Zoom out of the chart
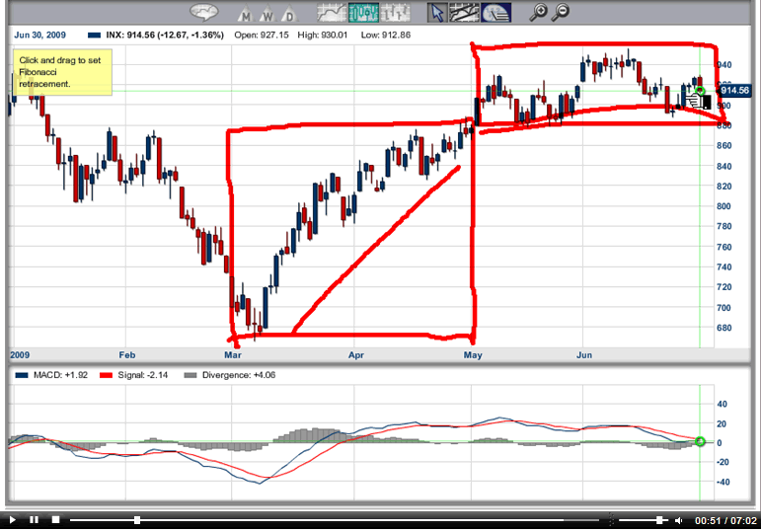This screenshot has height=532, width=761. pyautogui.click(x=562, y=13)
